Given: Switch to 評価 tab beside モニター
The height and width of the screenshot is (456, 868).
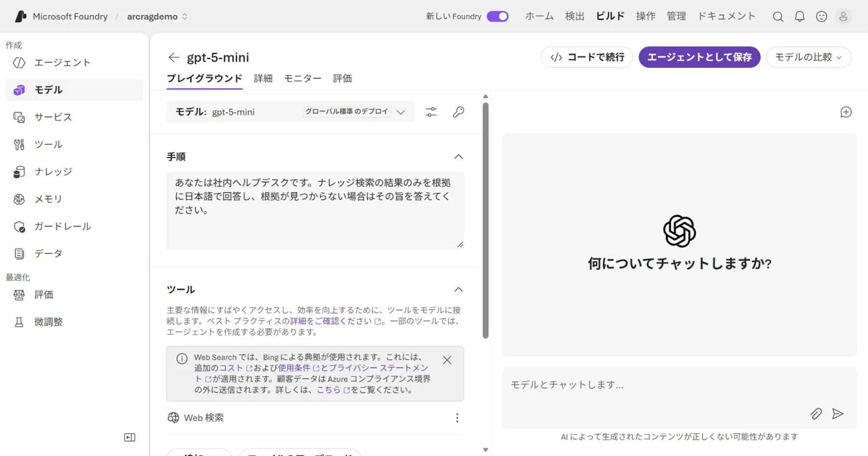Looking at the screenshot, I should [342, 78].
